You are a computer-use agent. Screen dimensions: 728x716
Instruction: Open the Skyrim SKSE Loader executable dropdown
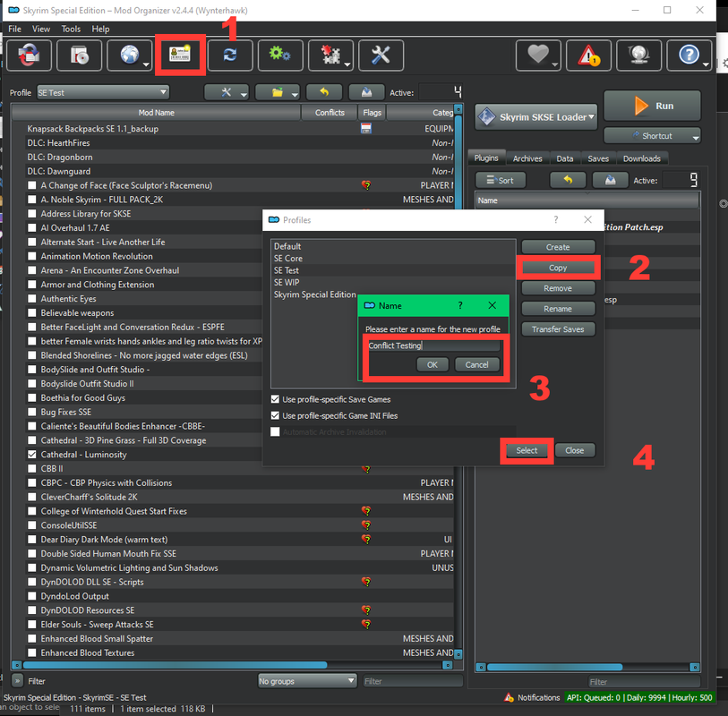pyautogui.click(x=535, y=117)
